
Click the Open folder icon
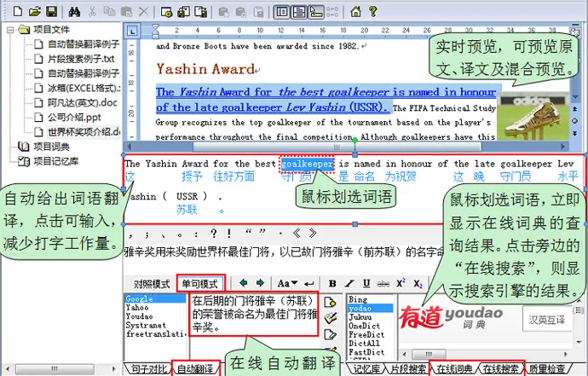pos(33,11)
